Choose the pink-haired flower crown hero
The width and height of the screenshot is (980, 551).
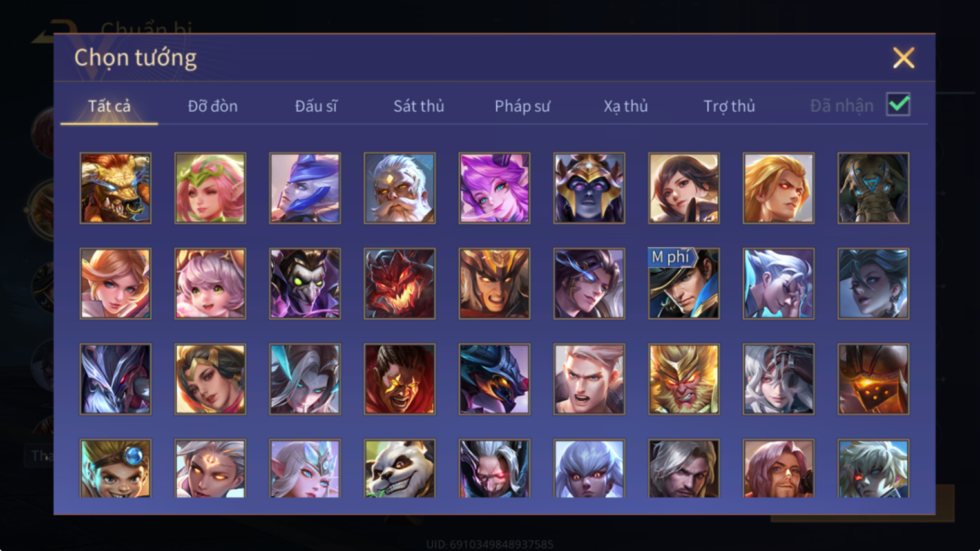tap(210, 188)
